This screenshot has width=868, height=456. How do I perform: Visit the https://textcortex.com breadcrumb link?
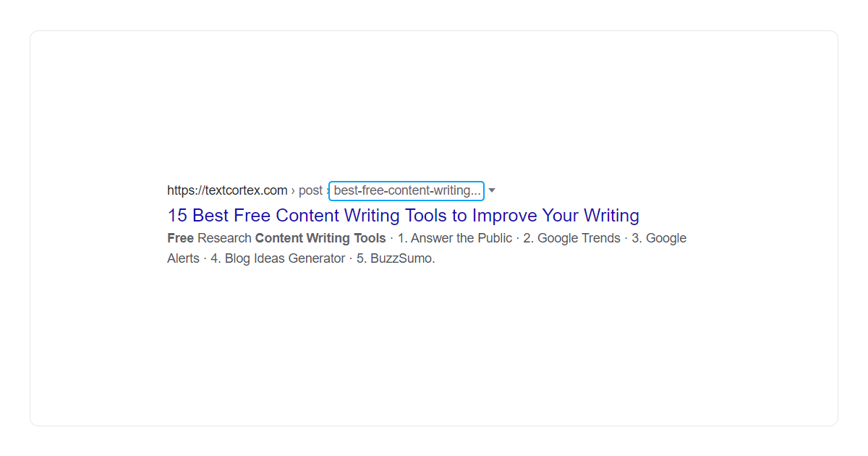[x=226, y=190]
